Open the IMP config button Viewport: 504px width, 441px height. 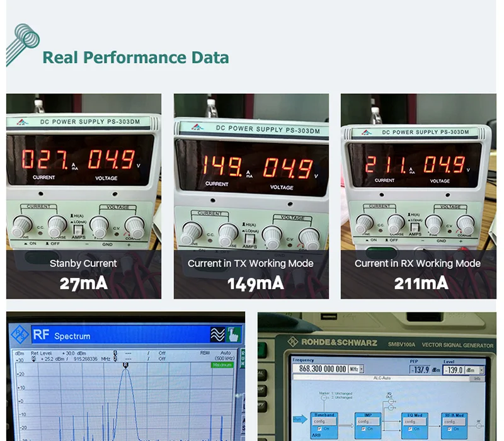pyautogui.click(x=368, y=421)
